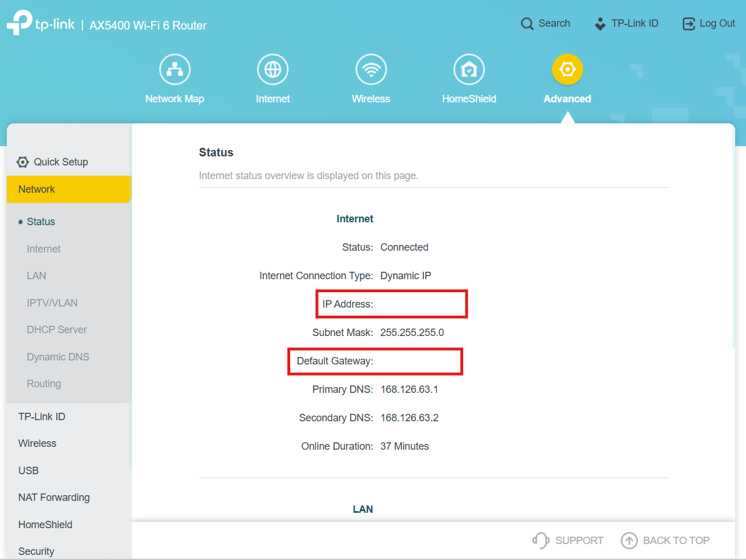Click the Log Out icon
Screen dimensions: 746x560
click(x=689, y=24)
